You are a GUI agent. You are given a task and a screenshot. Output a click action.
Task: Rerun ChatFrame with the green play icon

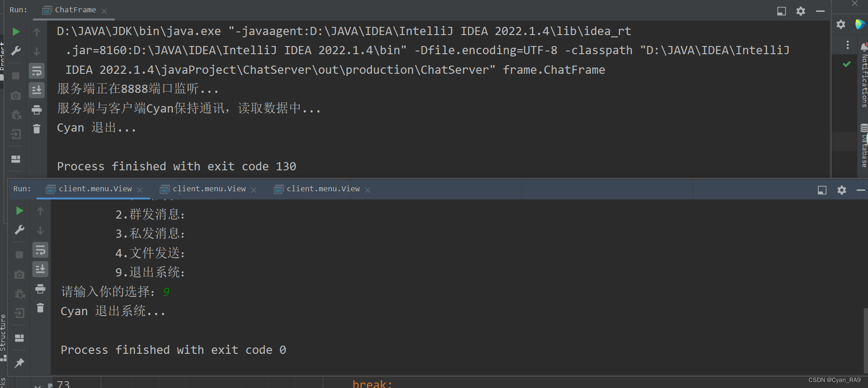pyautogui.click(x=16, y=31)
